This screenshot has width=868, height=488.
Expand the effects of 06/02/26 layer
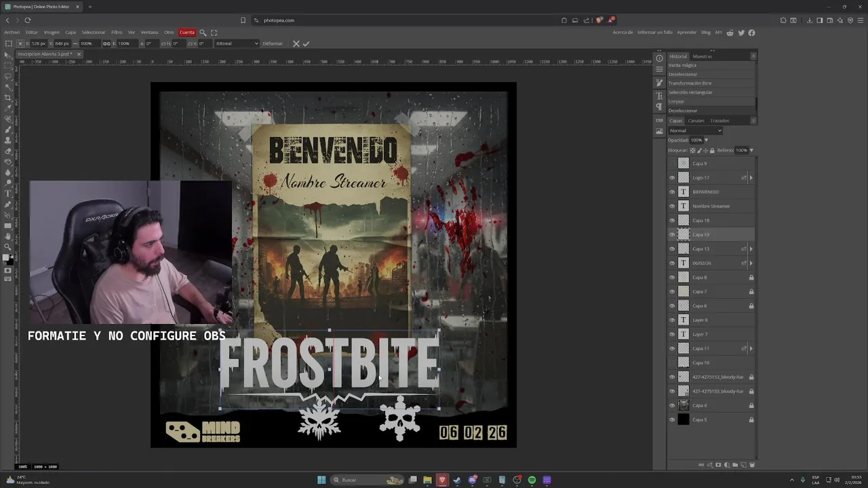tap(751, 263)
